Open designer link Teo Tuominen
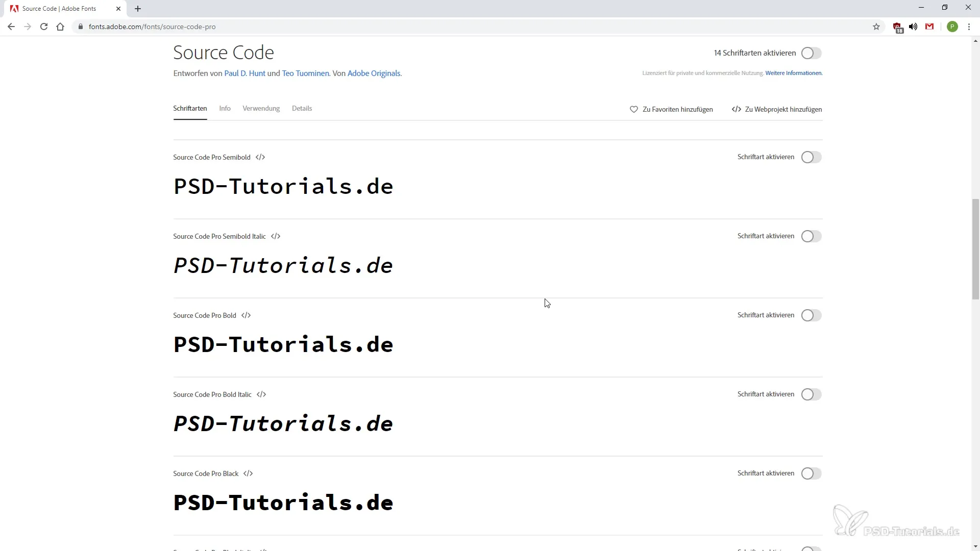The width and height of the screenshot is (980, 551). point(305,73)
